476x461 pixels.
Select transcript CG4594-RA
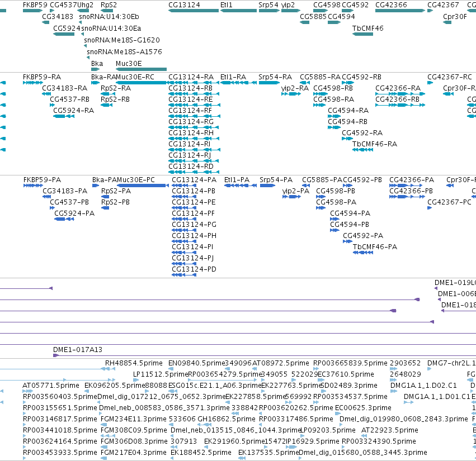(348, 111)
